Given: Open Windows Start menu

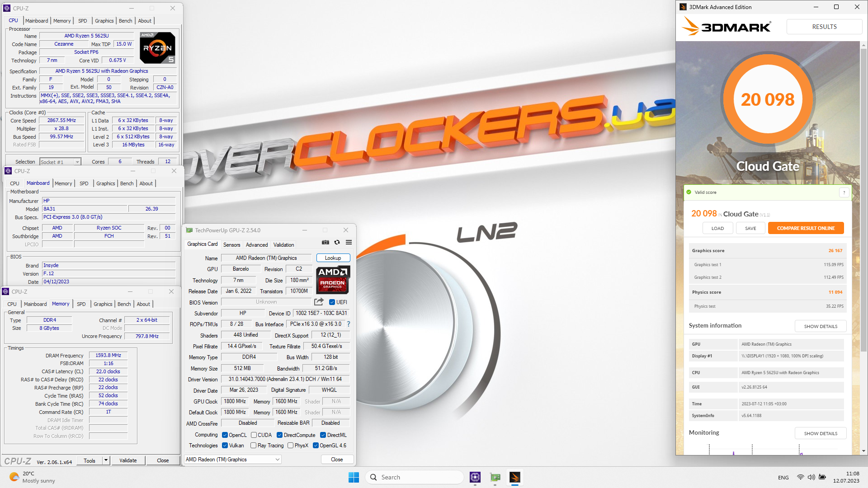Looking at the screenshot, I should (x=354, y=477).
